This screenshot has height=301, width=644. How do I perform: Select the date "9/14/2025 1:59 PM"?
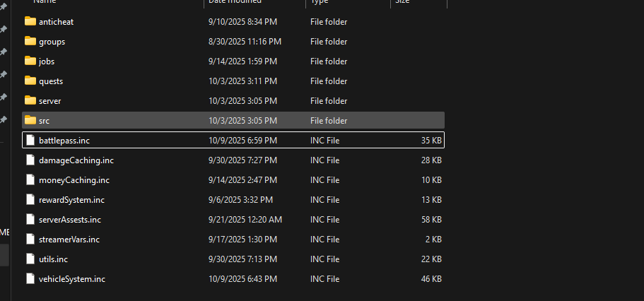click(242, 61)
